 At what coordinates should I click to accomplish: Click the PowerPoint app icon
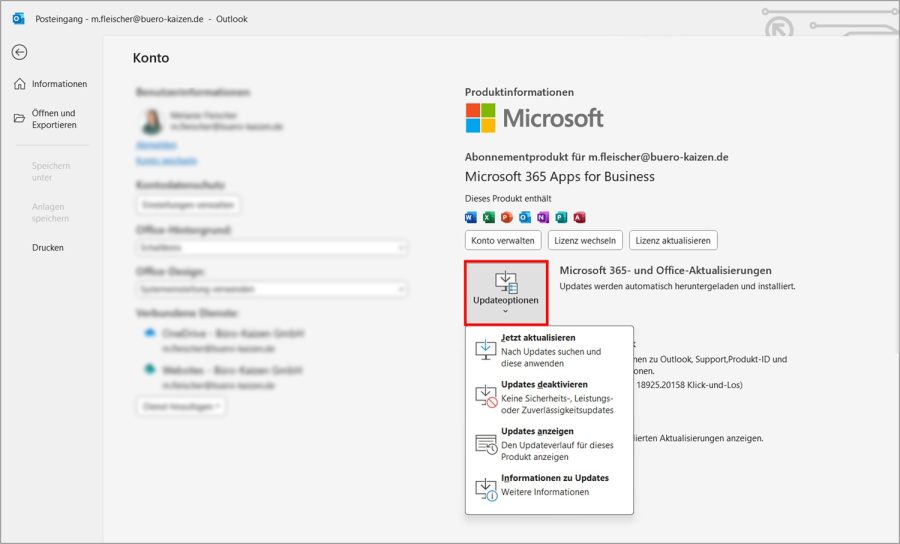[x=507, y=217]
